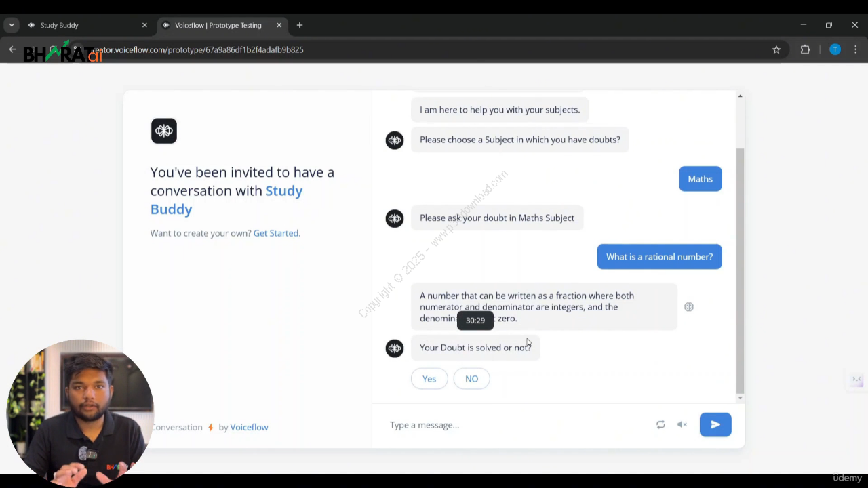Send the message with the blue arrow button
868x488 pixels.
click(715, 424)
